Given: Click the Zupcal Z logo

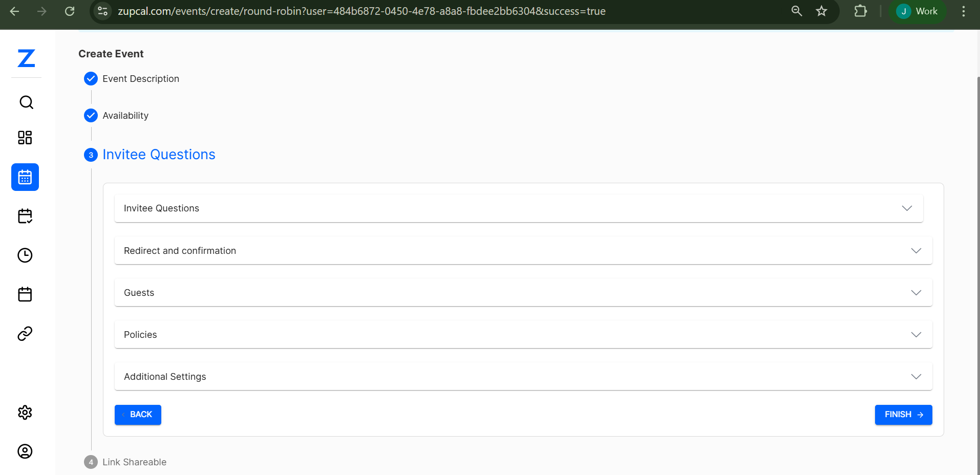Looking at the screenshot, I should (26, 58).
